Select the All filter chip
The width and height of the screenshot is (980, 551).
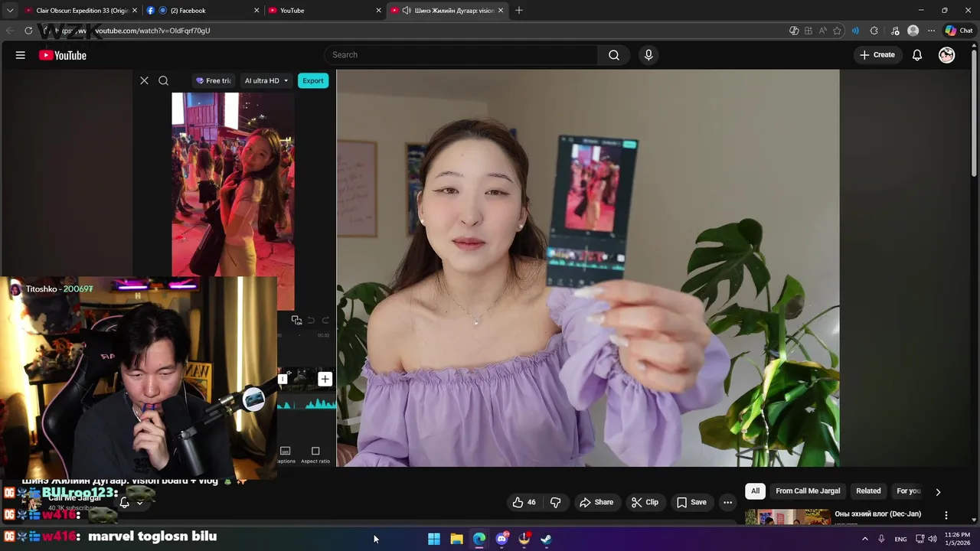[x=755, y=491]
